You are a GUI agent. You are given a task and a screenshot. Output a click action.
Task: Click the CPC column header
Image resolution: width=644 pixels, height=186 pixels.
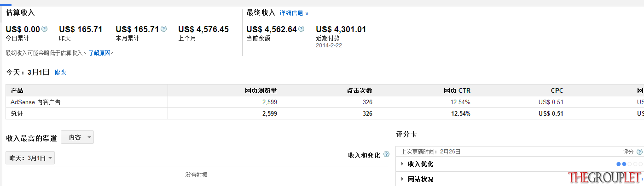tap(557, 90)
